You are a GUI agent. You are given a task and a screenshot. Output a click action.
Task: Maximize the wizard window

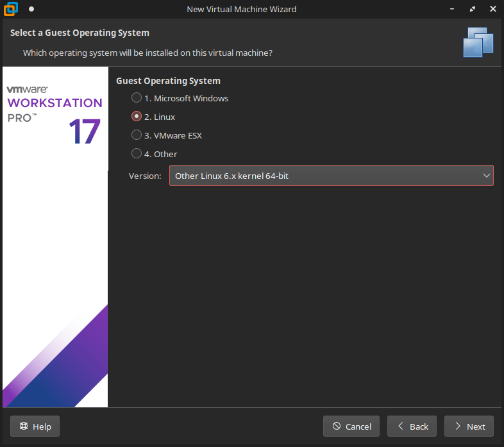(473, 10)
